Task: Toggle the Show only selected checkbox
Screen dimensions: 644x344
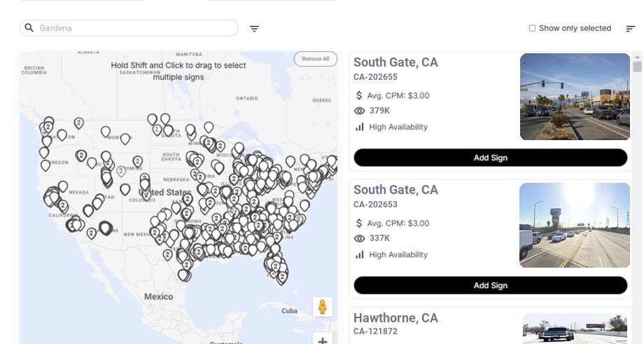Action: 532,29
